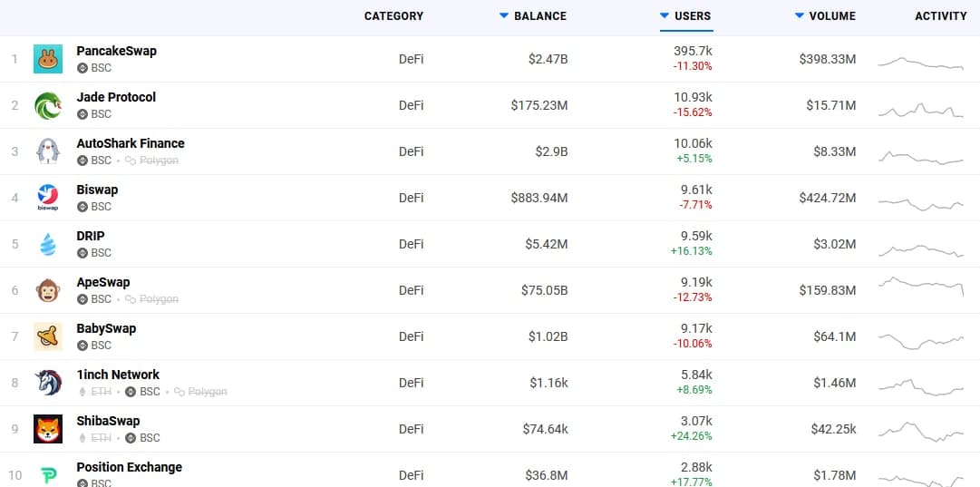Open the ApeSwap dapp link
This screenshot has width=980, height=487.
click(x=103, y=282)
